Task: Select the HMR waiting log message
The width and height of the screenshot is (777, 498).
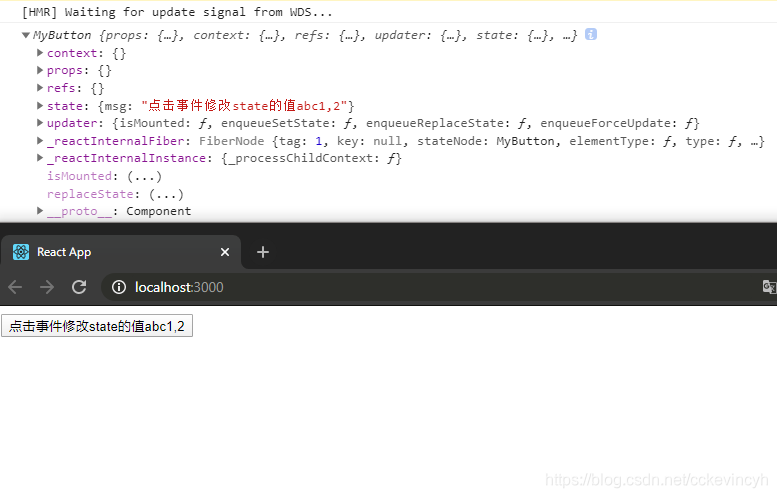Action: pos(177,12)
